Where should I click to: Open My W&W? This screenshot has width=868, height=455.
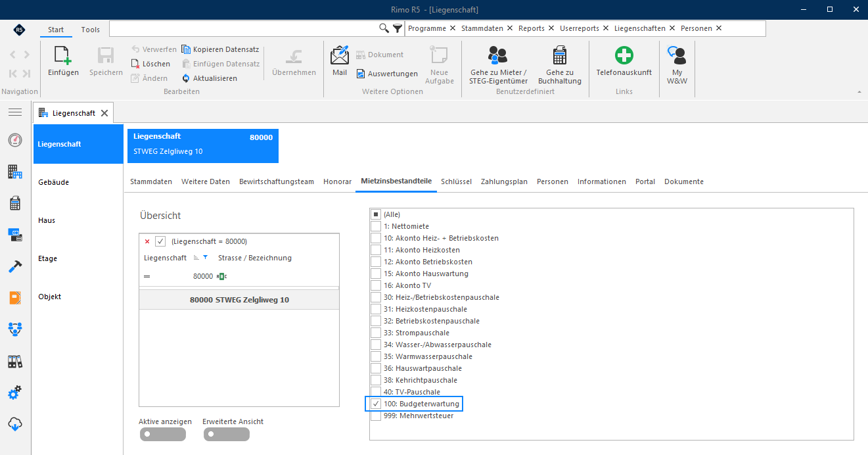click(677, 65)
